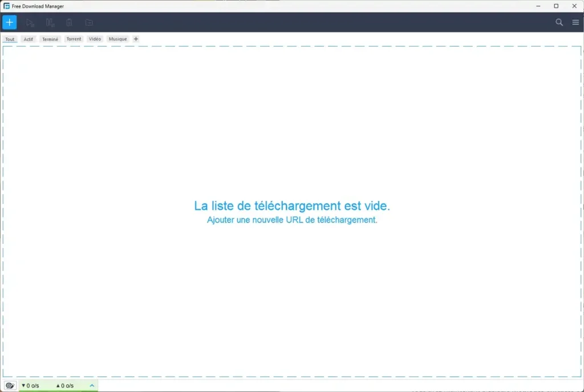Open the search magnifier icon
584x392 pixels.
(559, 22)
